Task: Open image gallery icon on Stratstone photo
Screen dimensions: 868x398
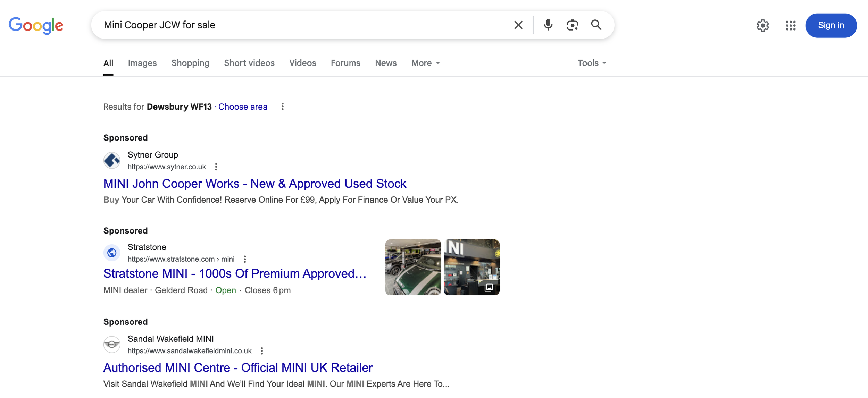Action: click(489, 287)
